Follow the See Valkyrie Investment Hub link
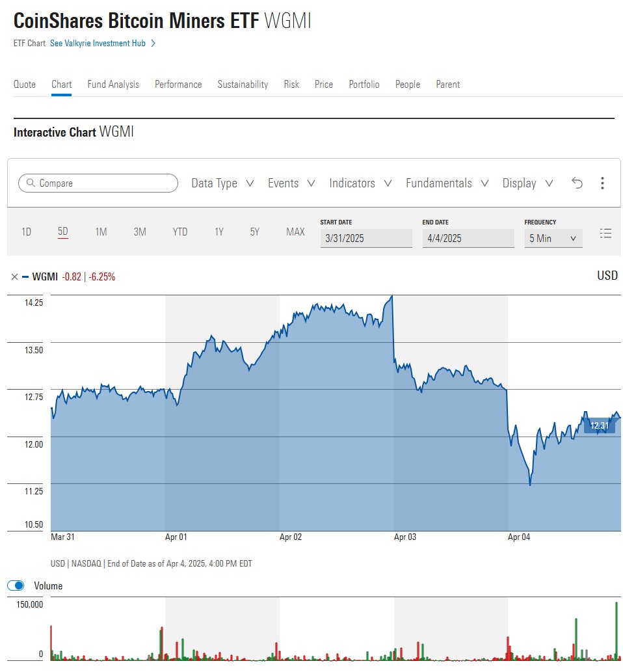Viewport: 623px width, 672px height. [99, 43]
